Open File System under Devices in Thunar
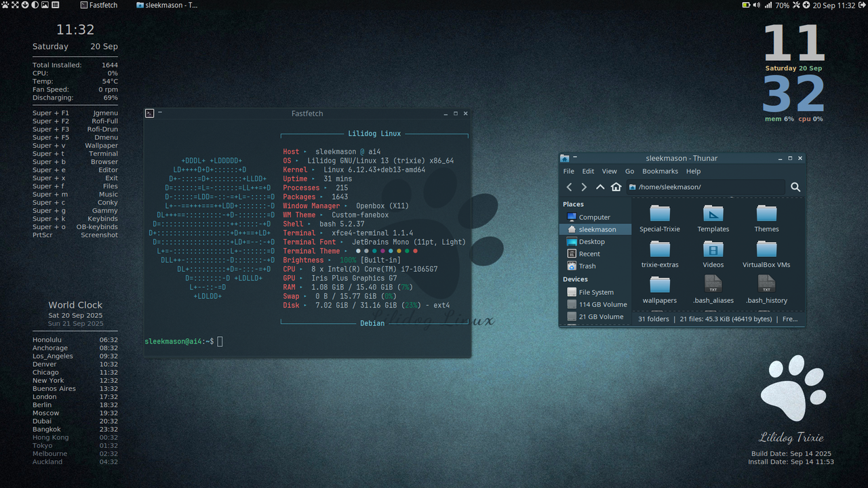The height and width of the screenshot is (488, 868). tap(595, 293)
